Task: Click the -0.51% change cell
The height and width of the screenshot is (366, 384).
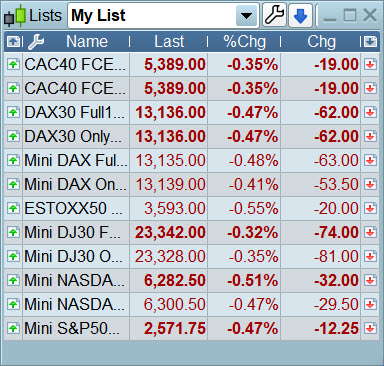Action: point(252,280)
